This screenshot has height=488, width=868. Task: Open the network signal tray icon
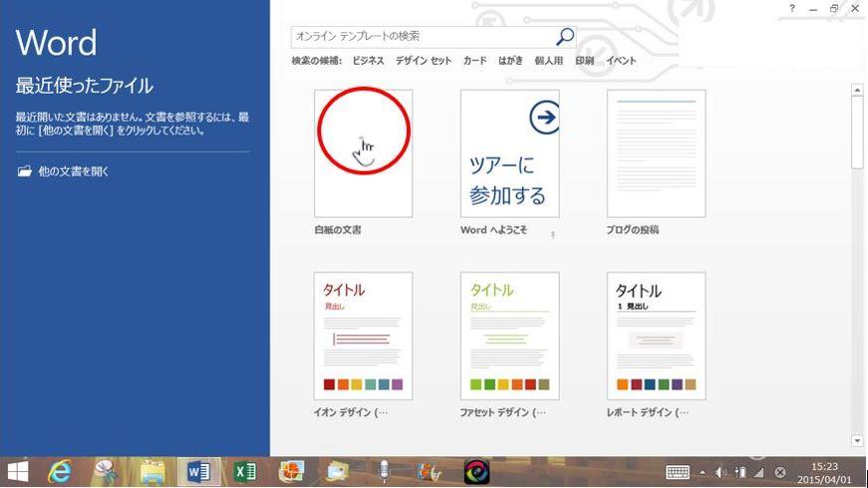click(759, 472)
